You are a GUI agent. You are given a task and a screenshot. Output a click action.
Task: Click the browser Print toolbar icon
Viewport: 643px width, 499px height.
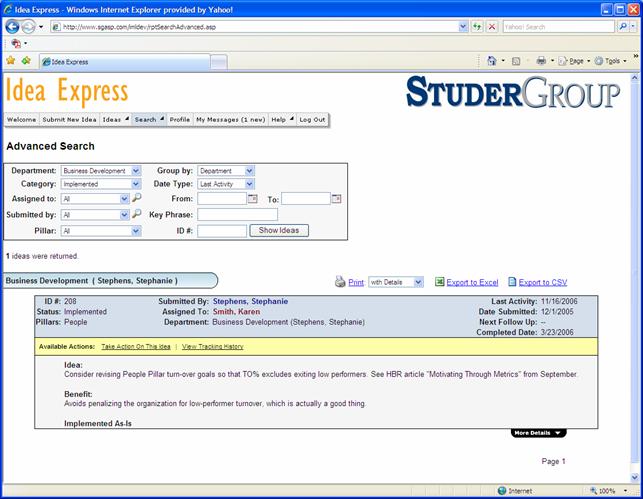tap(541, 61)
